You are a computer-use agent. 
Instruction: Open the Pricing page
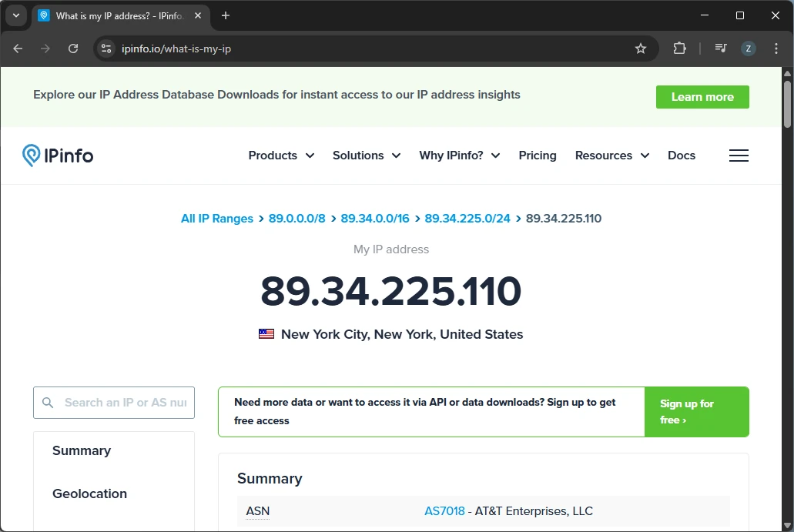[x=538, y=156]
